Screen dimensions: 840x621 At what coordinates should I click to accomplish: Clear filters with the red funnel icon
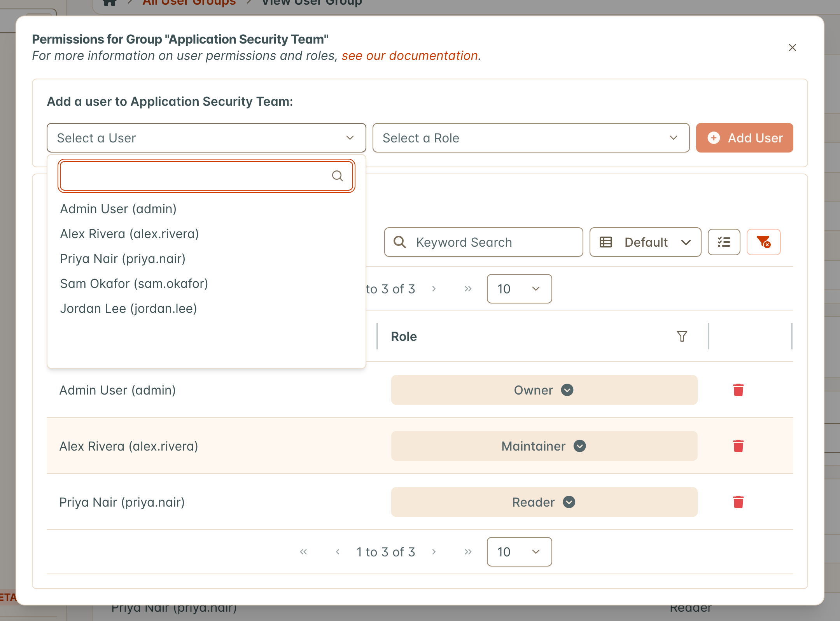click(x=763, y=242)
